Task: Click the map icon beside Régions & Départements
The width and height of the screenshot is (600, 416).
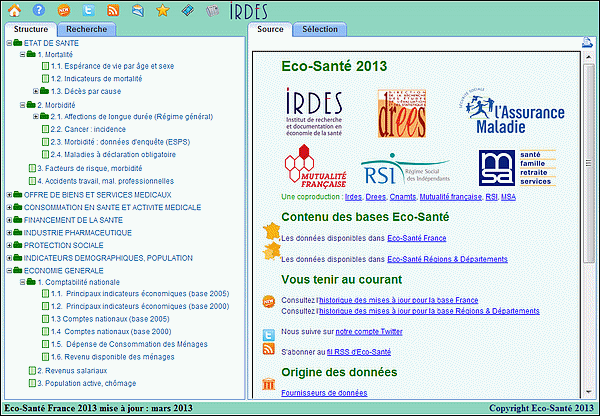Action: click(272, 251)
